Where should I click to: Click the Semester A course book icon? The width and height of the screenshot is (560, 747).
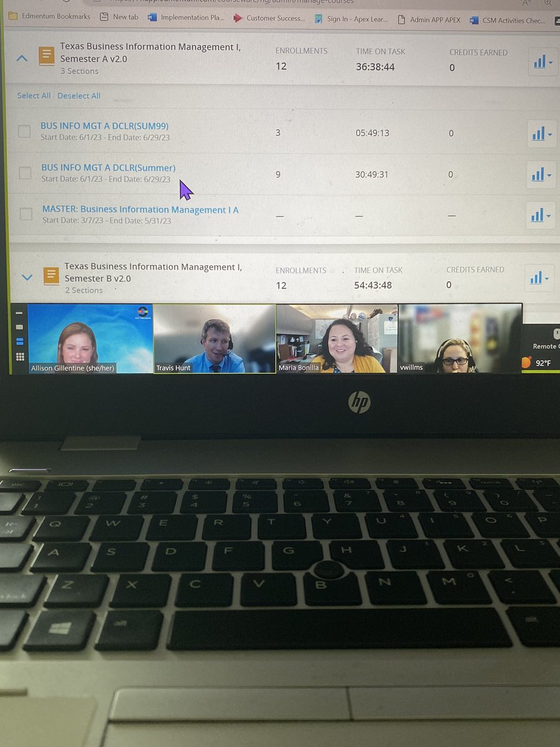pos(47,56)
